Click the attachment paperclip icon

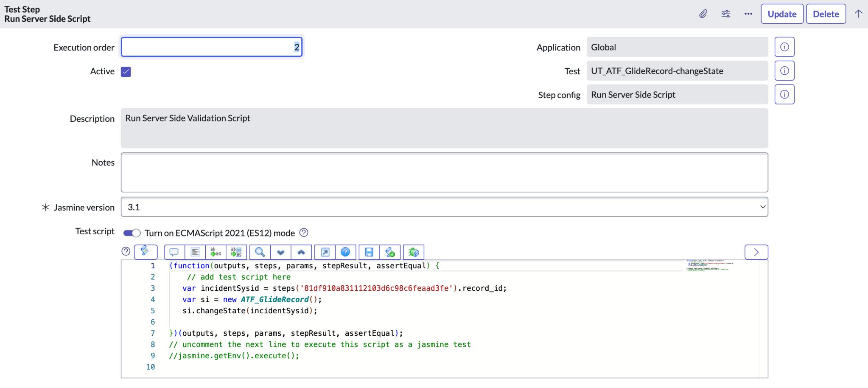click(x=703, y=14)
